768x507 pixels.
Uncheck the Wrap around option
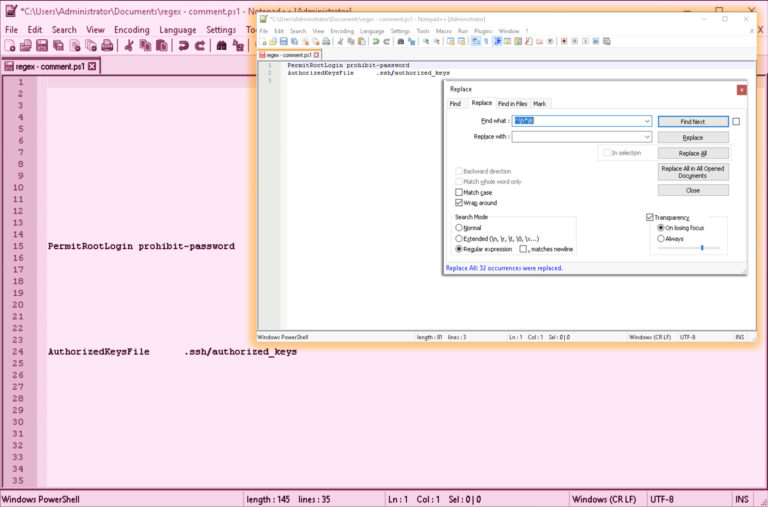(459, 203)
